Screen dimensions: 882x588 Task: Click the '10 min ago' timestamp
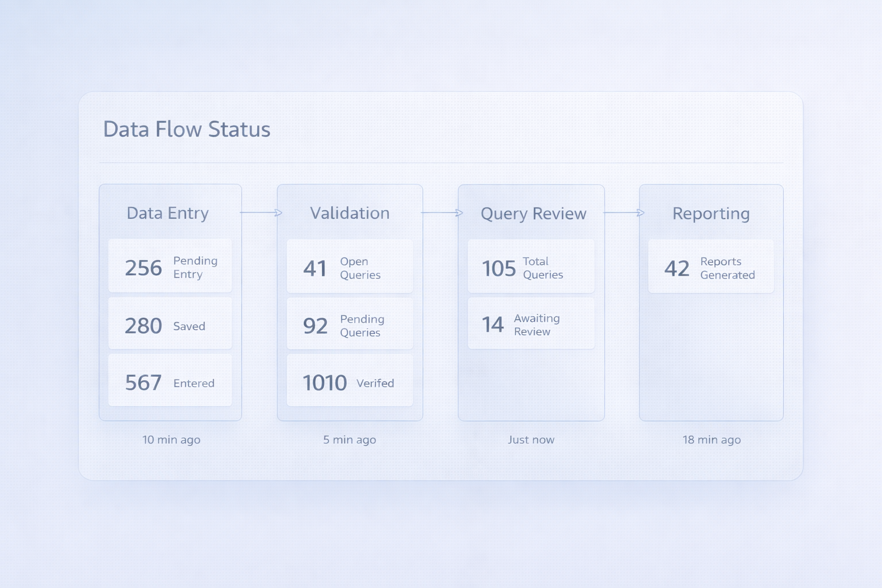coord(171,440)
